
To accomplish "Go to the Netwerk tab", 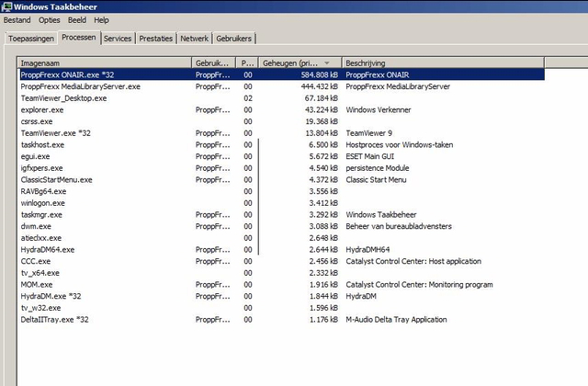I will (x=194, y=39).
